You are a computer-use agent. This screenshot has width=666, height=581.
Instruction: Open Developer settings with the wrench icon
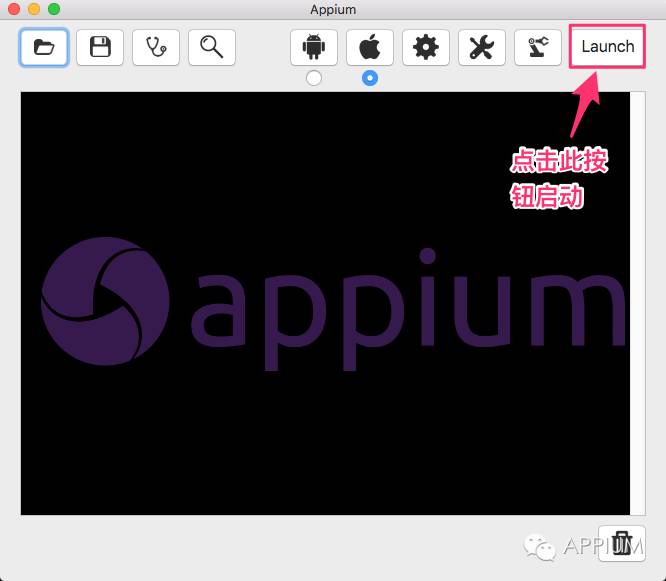point(482,47)
